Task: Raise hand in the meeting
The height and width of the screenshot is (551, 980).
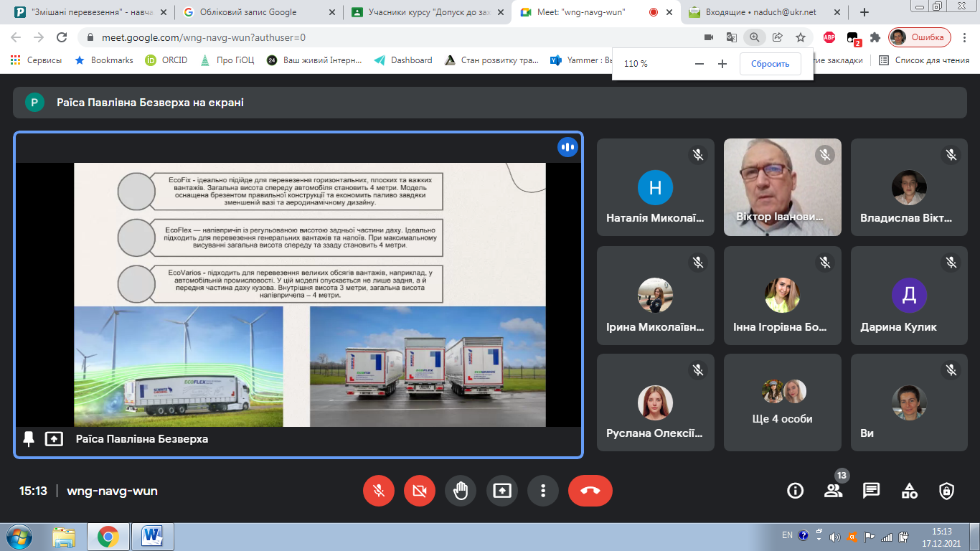Action: tap(461, 491)
